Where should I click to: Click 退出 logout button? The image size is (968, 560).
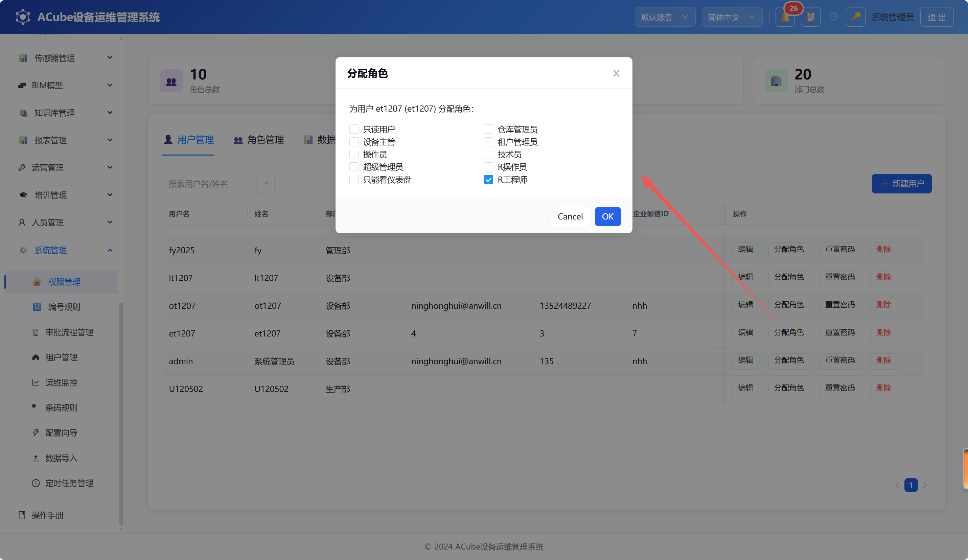937,17
